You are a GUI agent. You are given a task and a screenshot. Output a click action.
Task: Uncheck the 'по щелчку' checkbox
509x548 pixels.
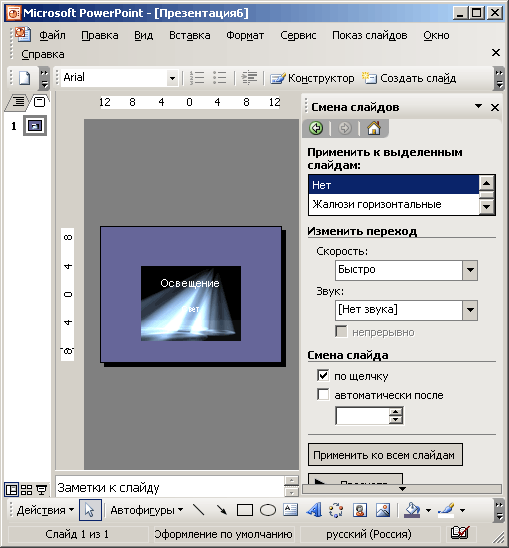tap(323, 376)
